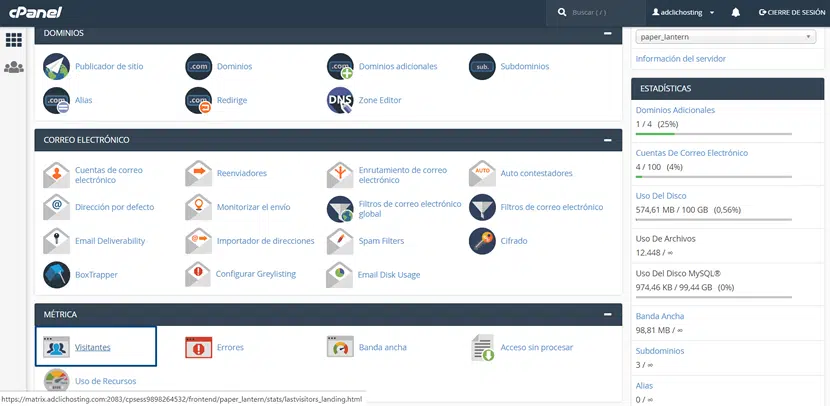The image size is (830, 406).
Task: Click the Publicador de sitio paper plane icon
Action: point(57,67)
